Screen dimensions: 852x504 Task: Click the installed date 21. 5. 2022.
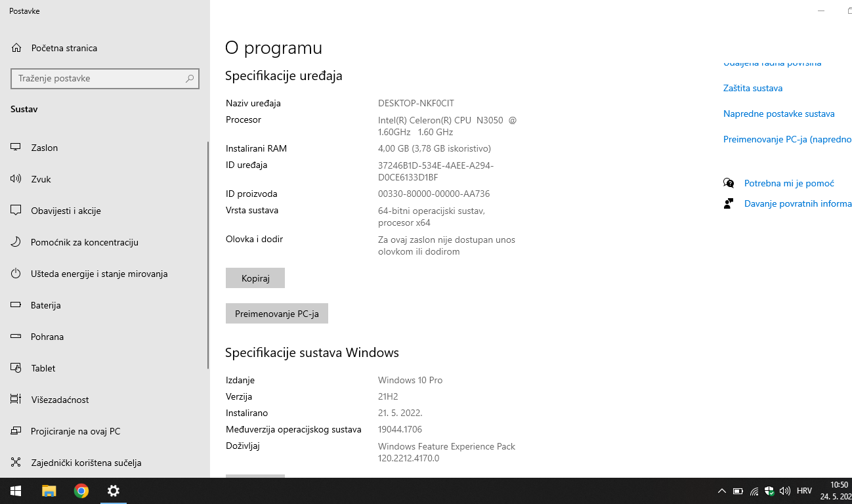coord(400,413)
